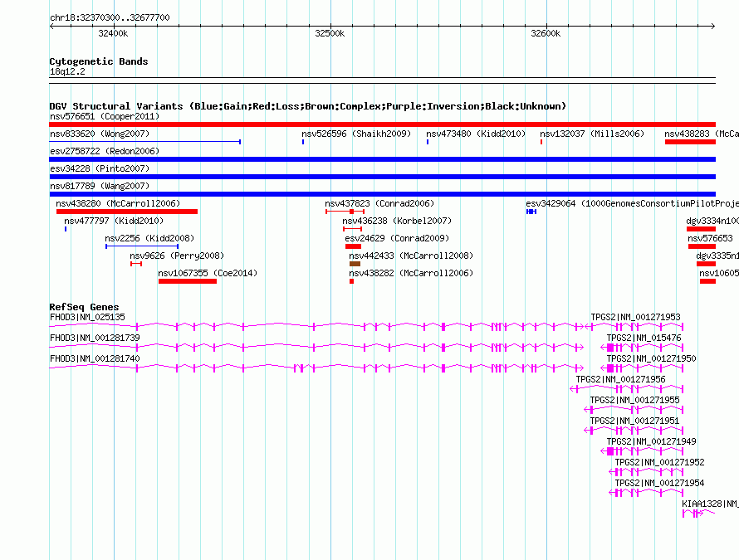Click the TPGS2|NM_001271953 transcript label
This screenshot has width=739, height=560.
635,317
